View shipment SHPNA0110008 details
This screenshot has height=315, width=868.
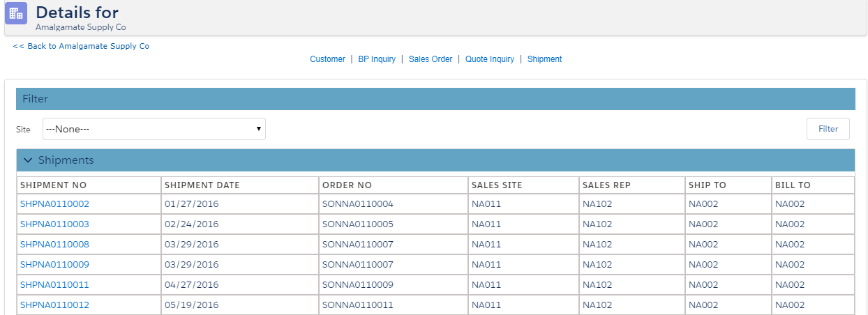pos(54,245)
